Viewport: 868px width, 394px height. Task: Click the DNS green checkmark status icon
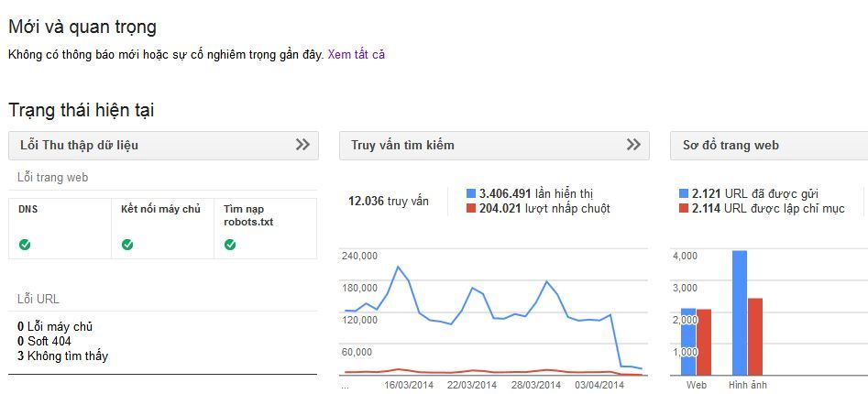25,245
